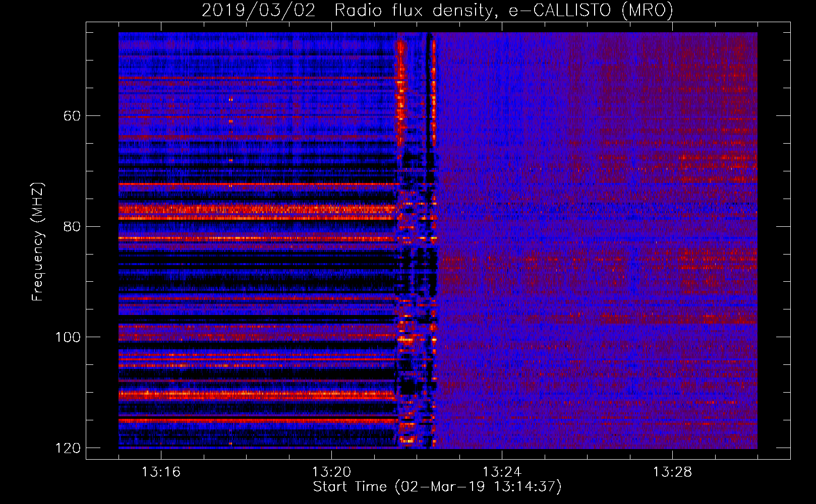Click the 'Frequency (MHZ)' axis label
This screenshot has width=816, height=504.
point(38,241)
